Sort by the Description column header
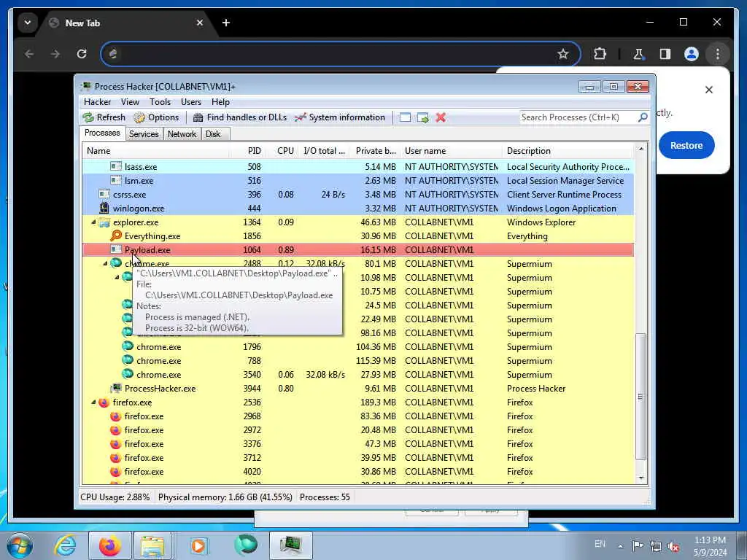This screenshot has height=560, width=747. point(568,151)
